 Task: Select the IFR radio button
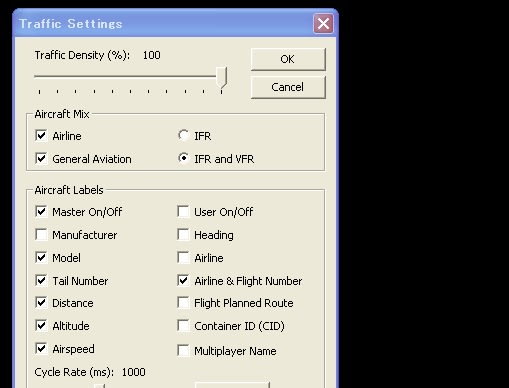183,135
